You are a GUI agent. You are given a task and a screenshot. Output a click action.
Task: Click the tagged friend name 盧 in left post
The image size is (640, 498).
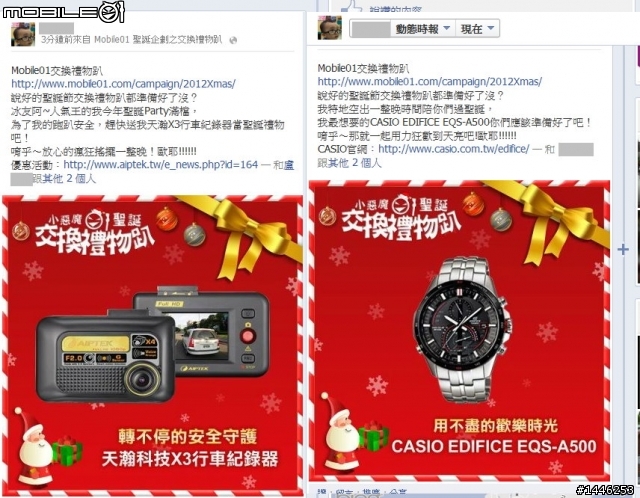pos(289,165)
